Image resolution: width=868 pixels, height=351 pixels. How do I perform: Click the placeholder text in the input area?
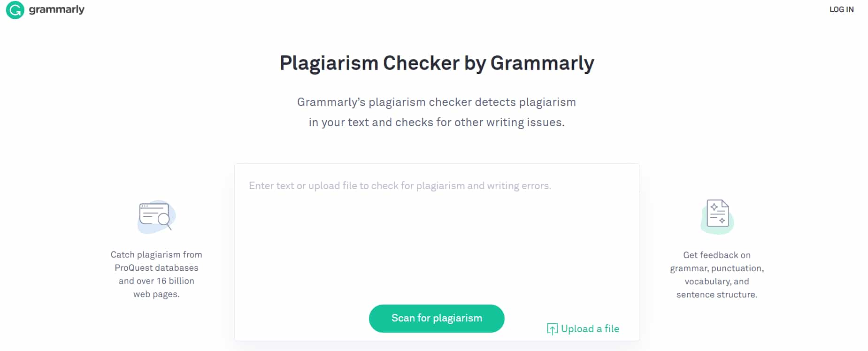(400, 185)
